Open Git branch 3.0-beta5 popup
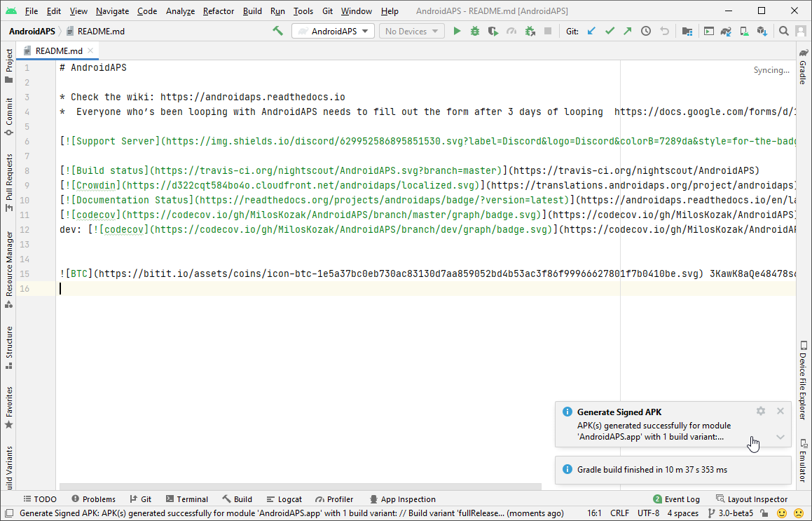 tap(731, 513)
